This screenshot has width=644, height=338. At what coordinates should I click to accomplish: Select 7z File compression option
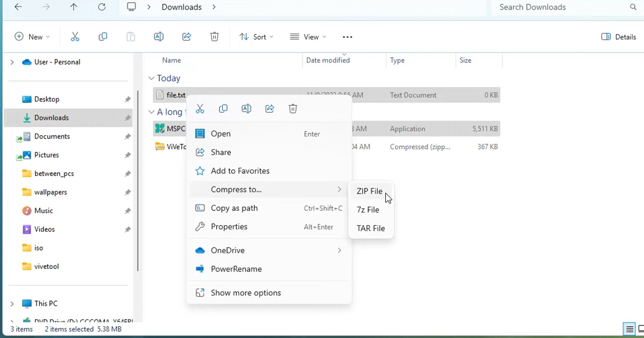pos(368,210)
